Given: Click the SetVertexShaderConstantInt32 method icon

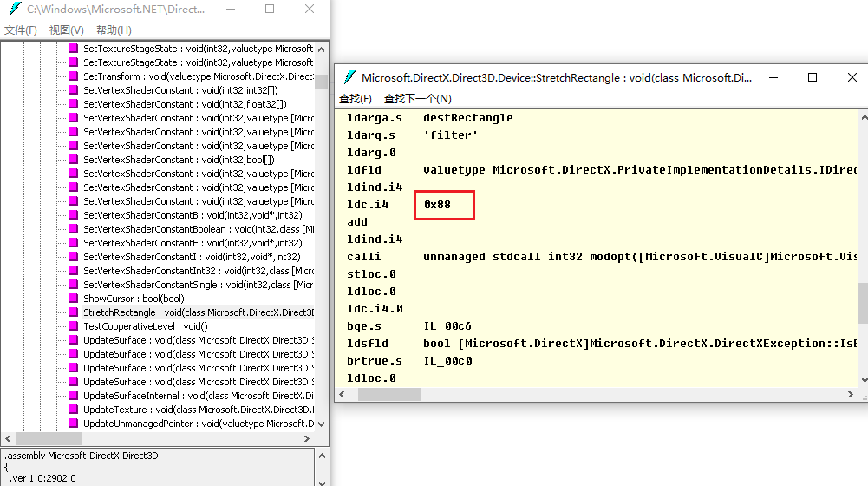Looking at the screenshot, I should point(73,271).
